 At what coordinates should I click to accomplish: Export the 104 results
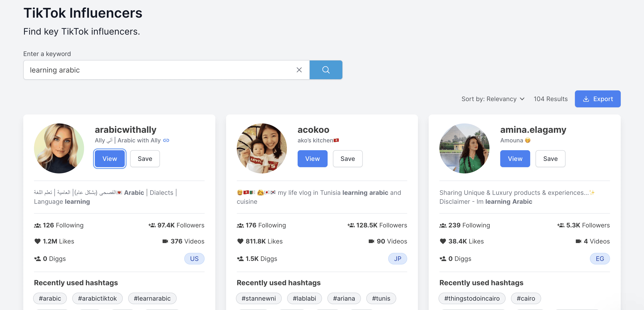point(597,99)
